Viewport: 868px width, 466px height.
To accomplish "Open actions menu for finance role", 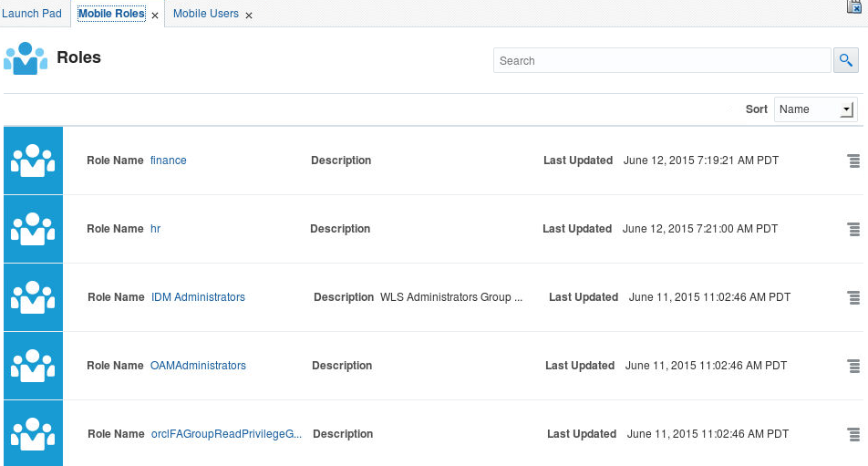I will 853,161.
